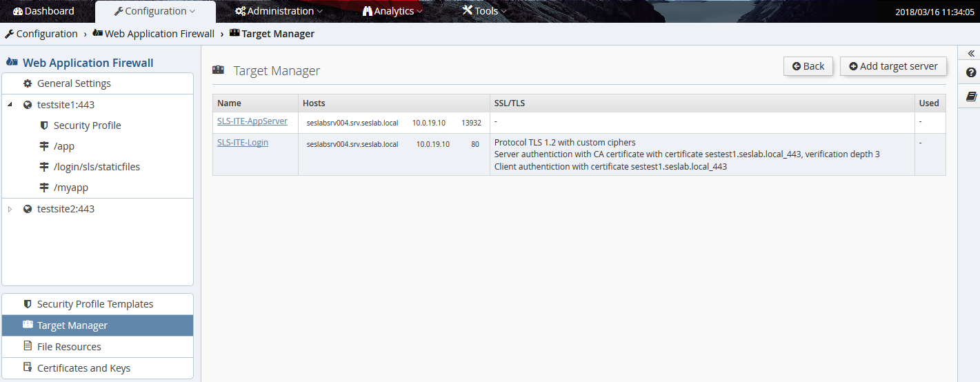Click the Configuration dropdown chevron

(192, 12)
